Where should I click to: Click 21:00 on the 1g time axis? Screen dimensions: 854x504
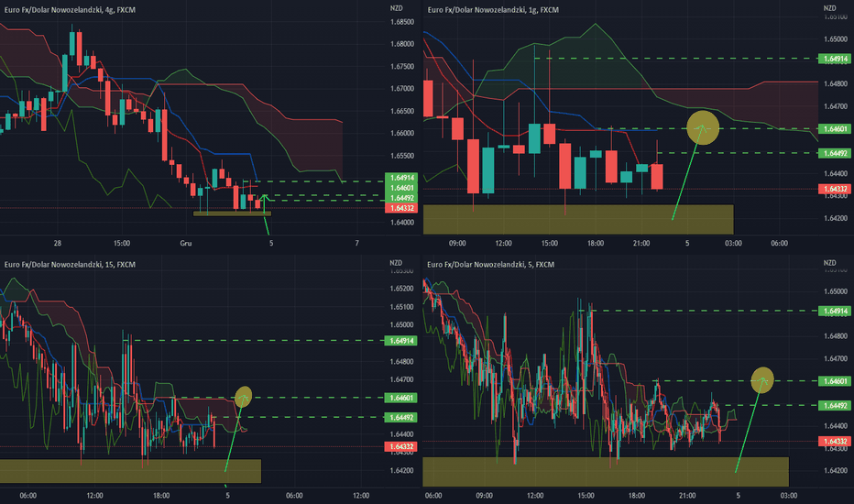641,244
